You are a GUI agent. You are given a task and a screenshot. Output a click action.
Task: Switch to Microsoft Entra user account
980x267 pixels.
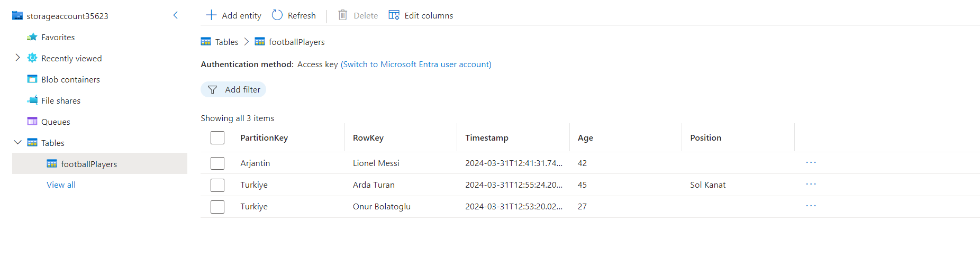click(x=416, y=65)
